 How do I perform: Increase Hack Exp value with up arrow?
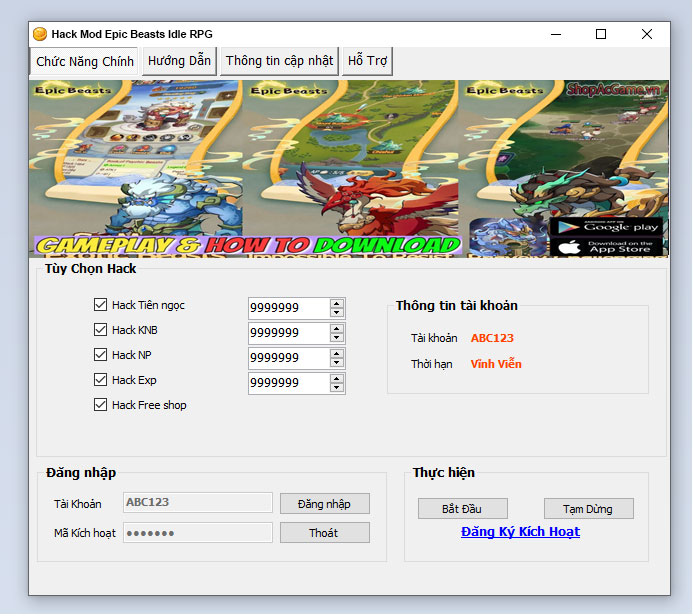(337, 379)
